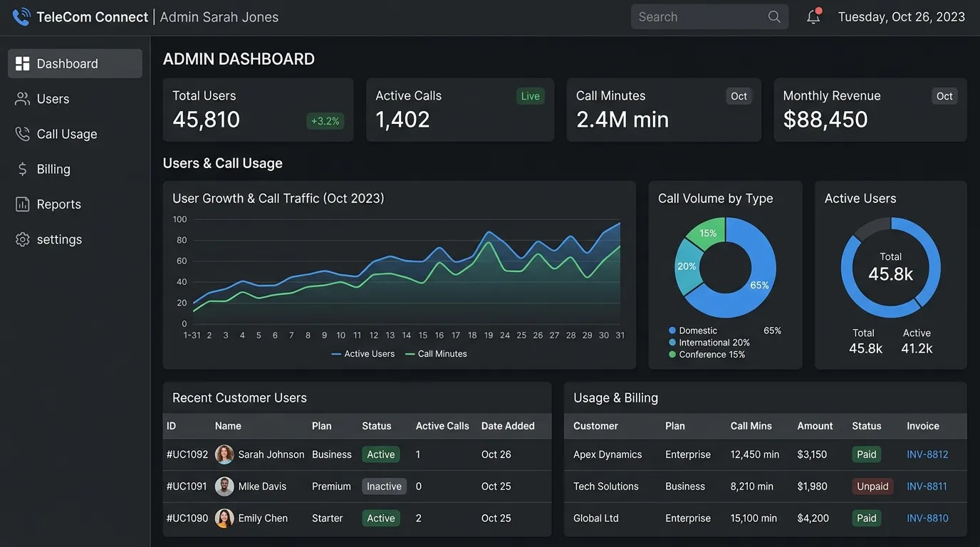Click the Billing dollar sign icon

coord(23,169)
